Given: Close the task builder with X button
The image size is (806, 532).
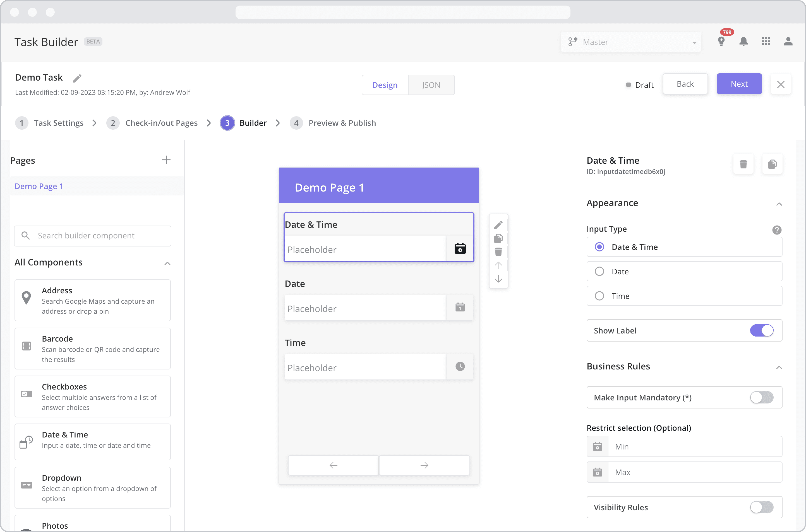Looking at the screenshot, I should (x=781, y=84).
